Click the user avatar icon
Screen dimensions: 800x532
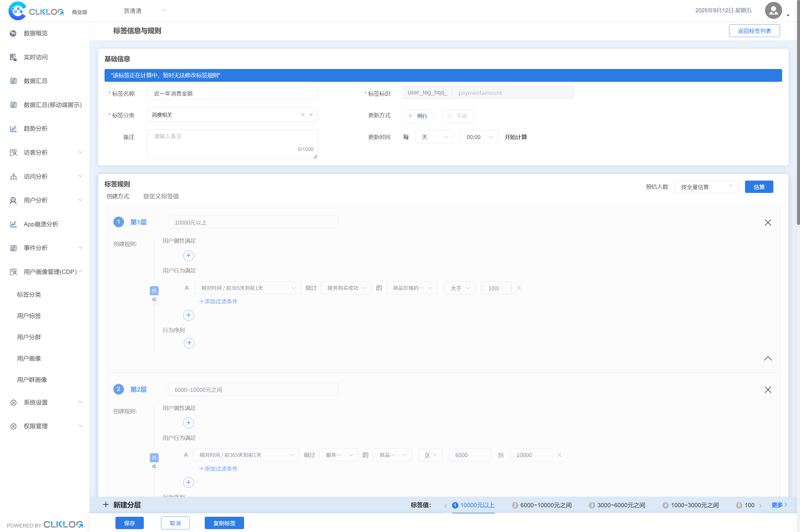coord(773,10)
